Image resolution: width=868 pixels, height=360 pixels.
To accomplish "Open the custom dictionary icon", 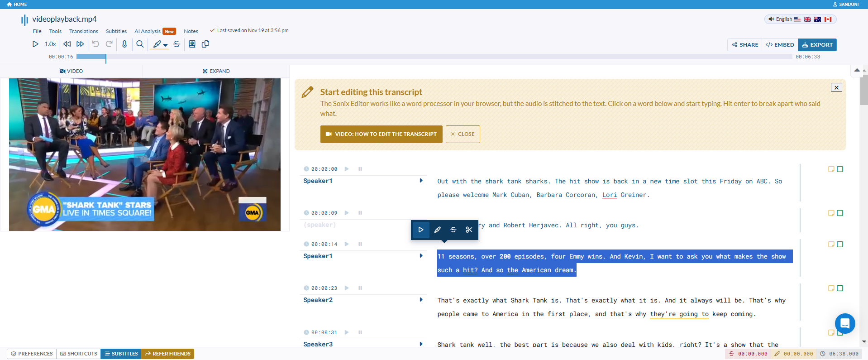I will (192, 44).
